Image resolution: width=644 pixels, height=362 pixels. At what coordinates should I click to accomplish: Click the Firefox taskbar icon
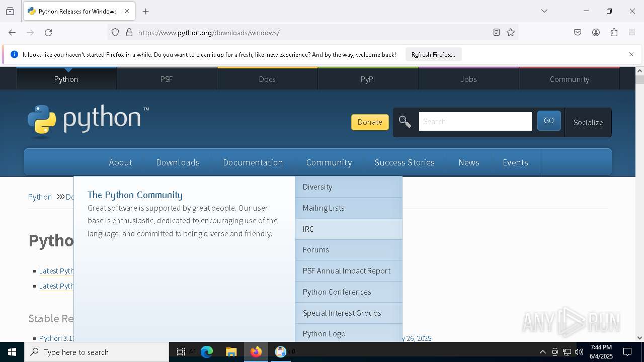[256, 352]
